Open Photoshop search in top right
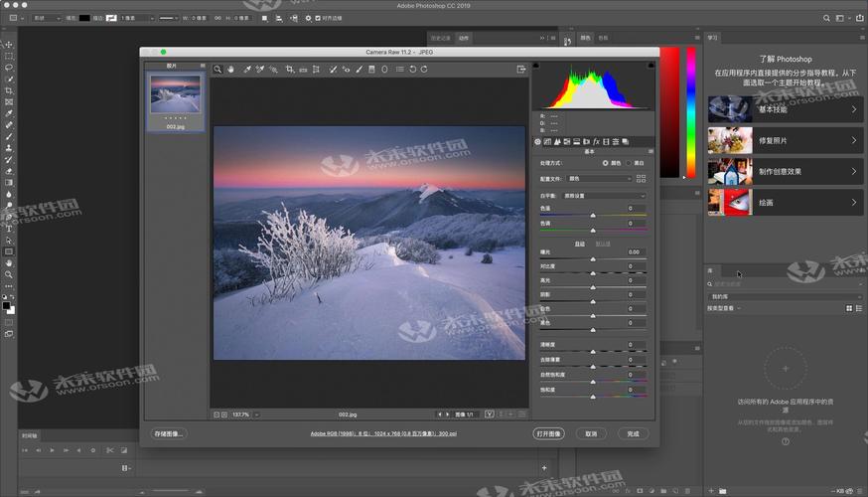The width and height of the screenshot is (868, 497). (x=826, y=18)
